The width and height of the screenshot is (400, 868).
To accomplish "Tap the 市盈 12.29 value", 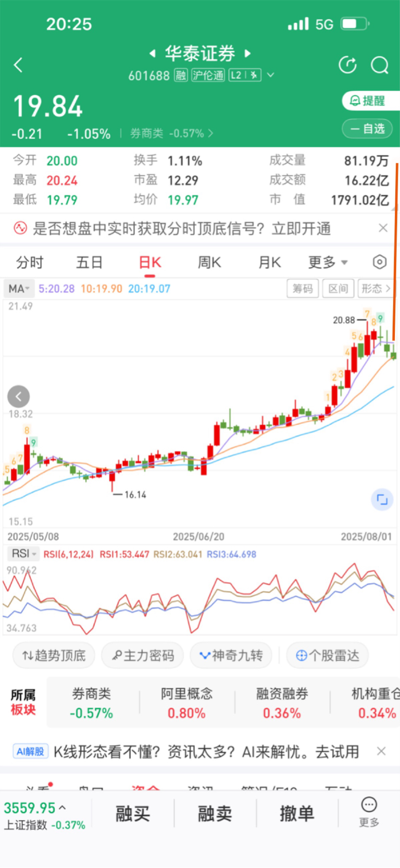I will coord(183,180).
